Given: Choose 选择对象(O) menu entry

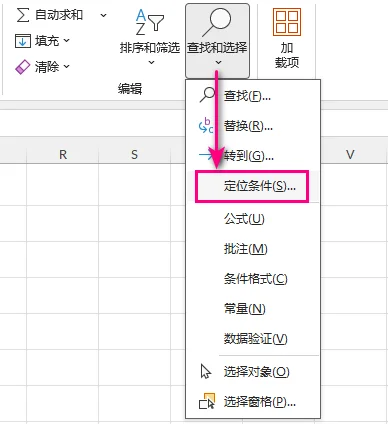Looking at the screenshot, I should (253, 372).
